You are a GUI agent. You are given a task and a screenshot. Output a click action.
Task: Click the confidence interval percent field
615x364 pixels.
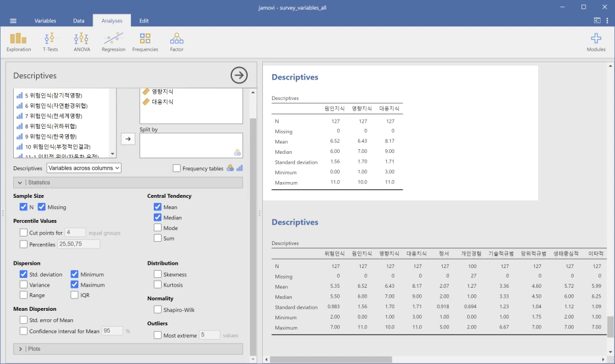[112, 330]
